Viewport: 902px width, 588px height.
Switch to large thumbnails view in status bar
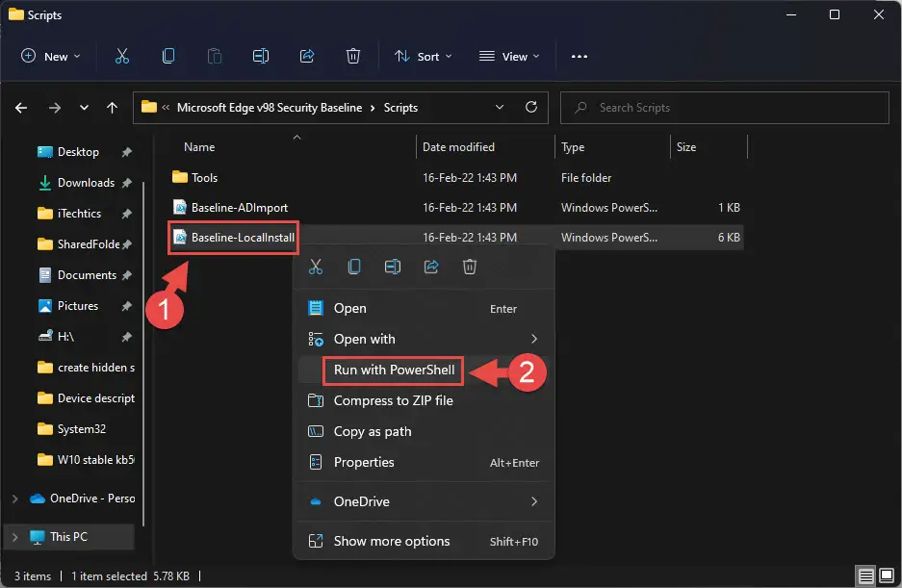(887, 575)
